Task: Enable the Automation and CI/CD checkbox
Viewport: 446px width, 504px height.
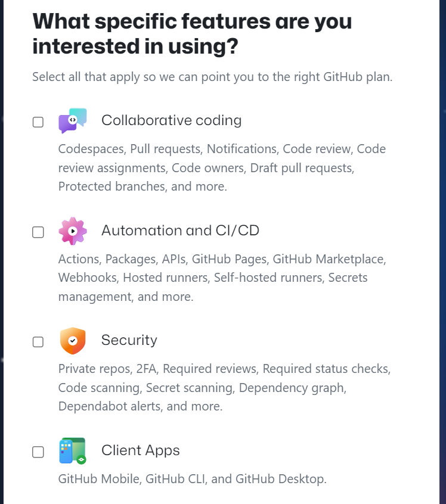Action: pos(38,232)
